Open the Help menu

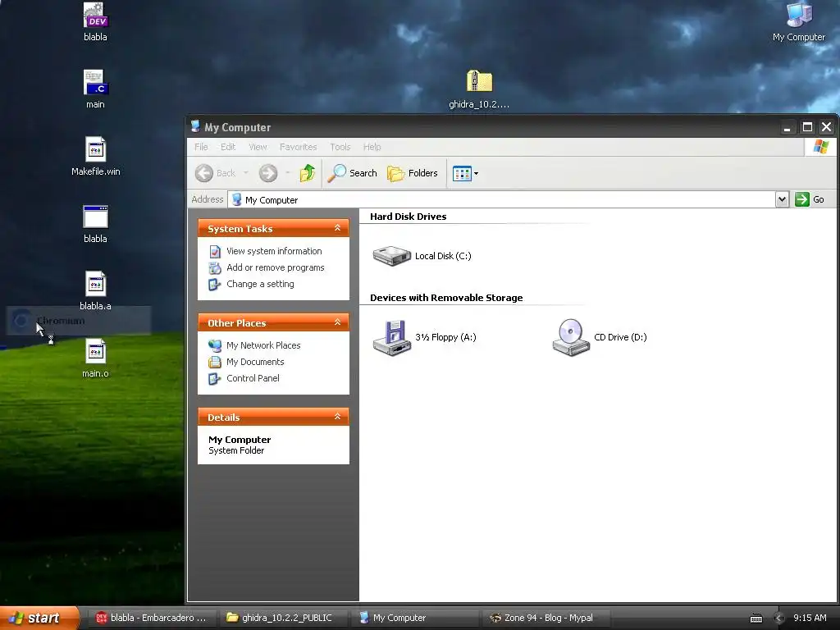(372, 147)
